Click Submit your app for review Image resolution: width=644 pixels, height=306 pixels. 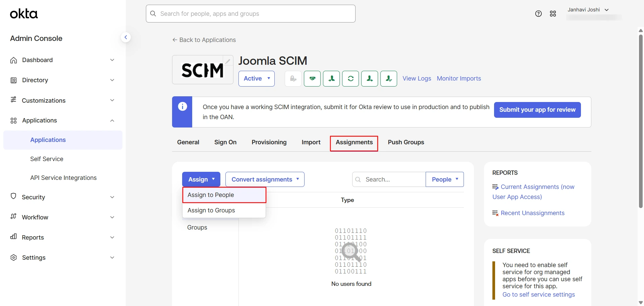537,110
